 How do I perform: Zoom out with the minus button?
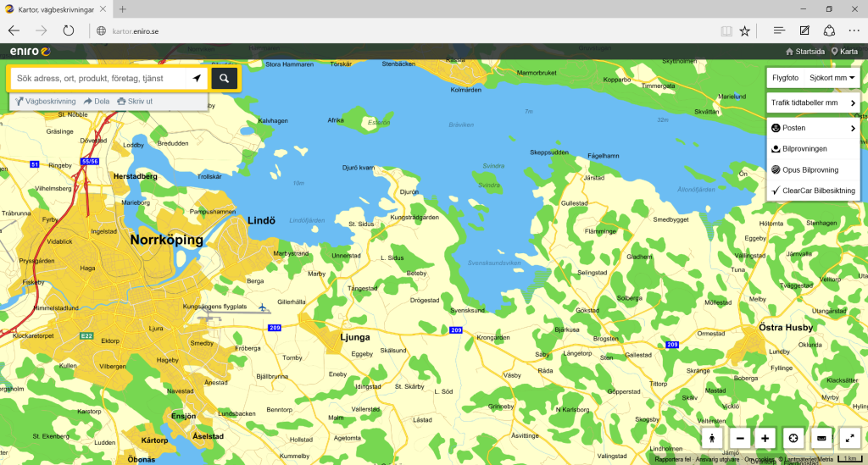(x=739, y=439)
